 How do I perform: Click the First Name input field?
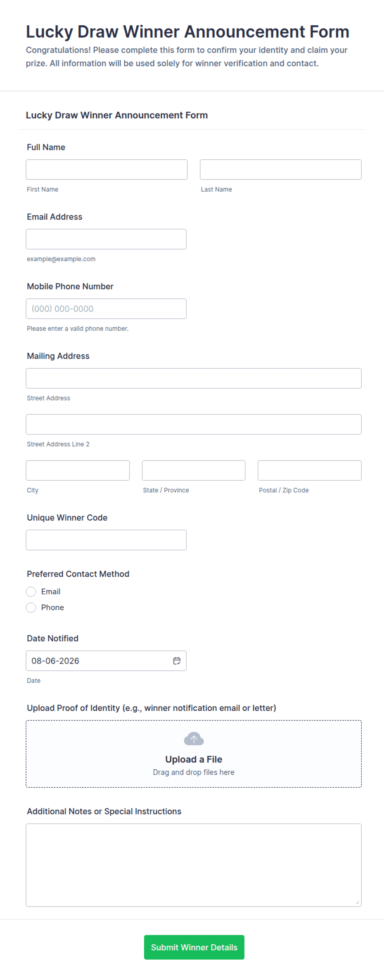tap(107, 170)
